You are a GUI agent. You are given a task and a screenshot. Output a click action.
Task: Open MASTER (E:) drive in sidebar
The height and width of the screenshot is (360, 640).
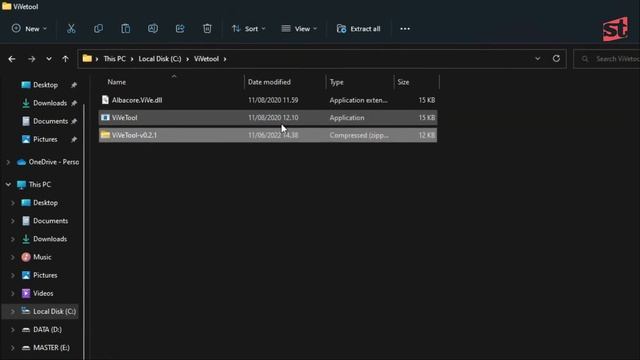pos(51,348)
